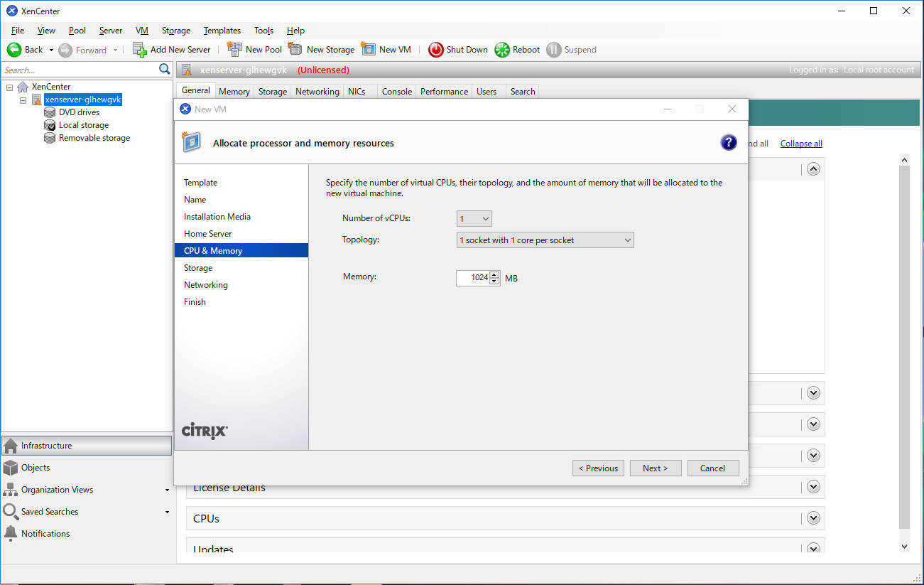Click the Infrastructure house icon
Viewport: 924px width, 585px height.
[x=11, y=446]
